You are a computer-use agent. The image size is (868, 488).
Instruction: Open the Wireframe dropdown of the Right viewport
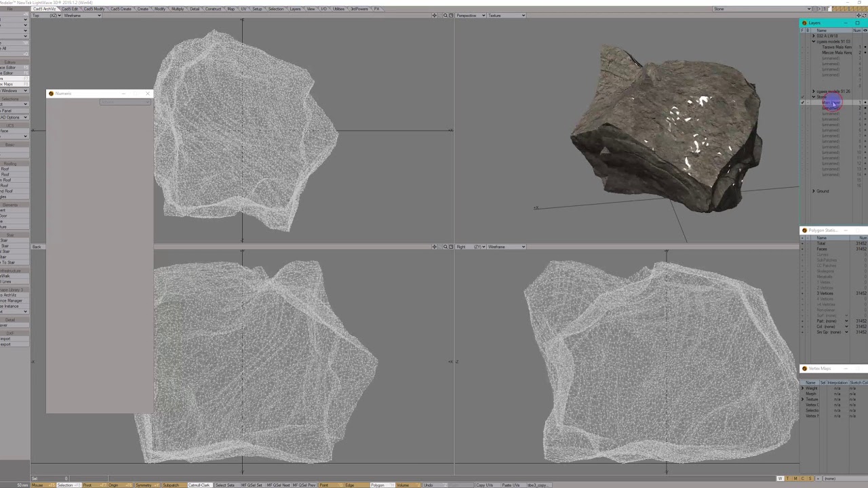point(506,247)
